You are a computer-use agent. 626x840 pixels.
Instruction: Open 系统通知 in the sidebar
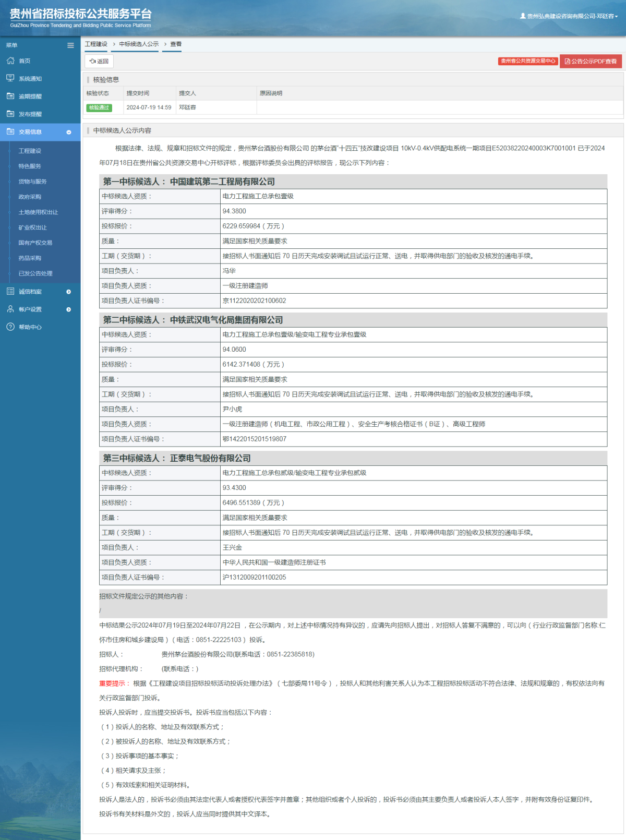click(30, 79)
